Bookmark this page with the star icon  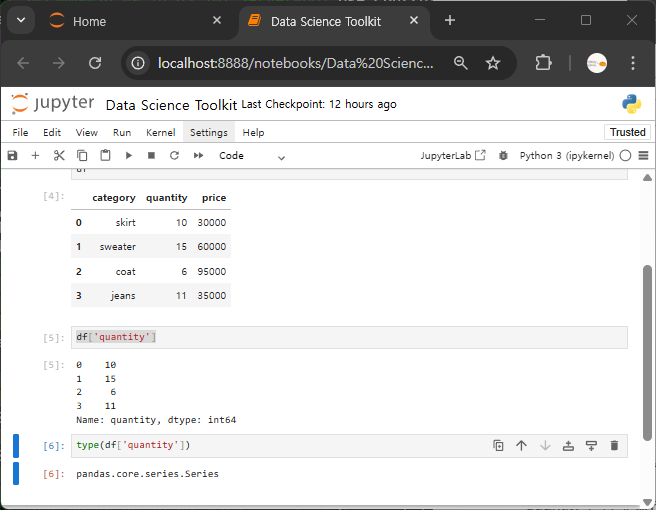(x=493, y=63)
